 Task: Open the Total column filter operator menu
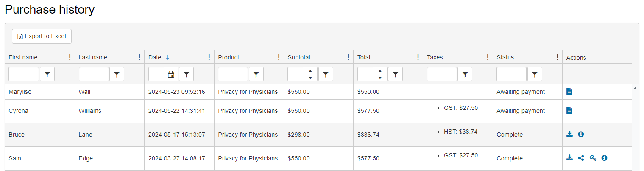[395, 74]
